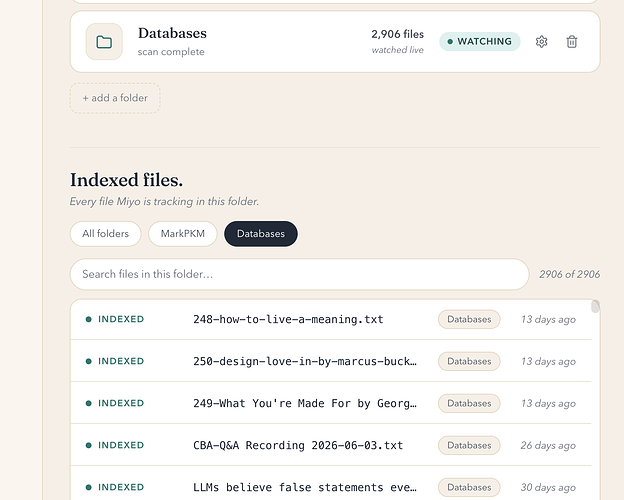Click INDEXED status dot of 248-how-to-live row
Image resolution: width=624 pixels, height=500 pixels.
point(89,319)
